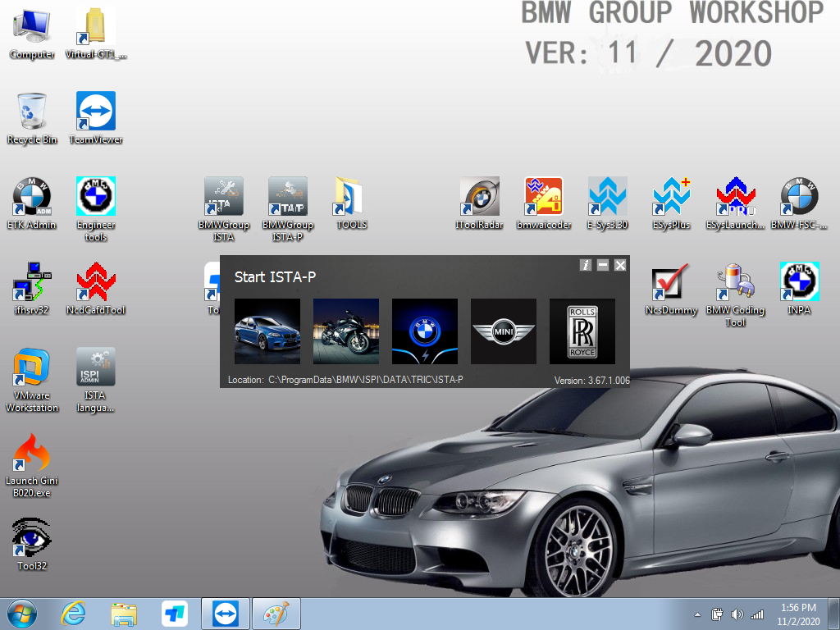Open Windows Explorer from the taskbar
This screenshot has height=630, width=840.
click(x=124, y=614)
